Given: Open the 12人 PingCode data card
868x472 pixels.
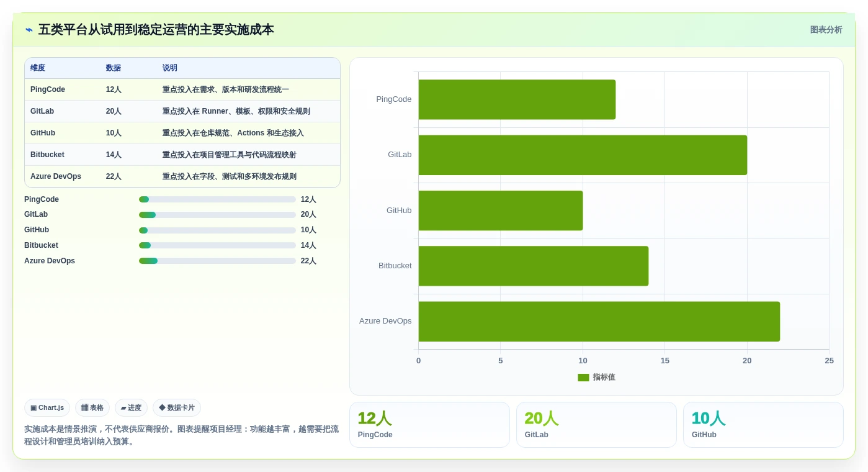Looking at the screenshot, I should (x=429, y=425).
